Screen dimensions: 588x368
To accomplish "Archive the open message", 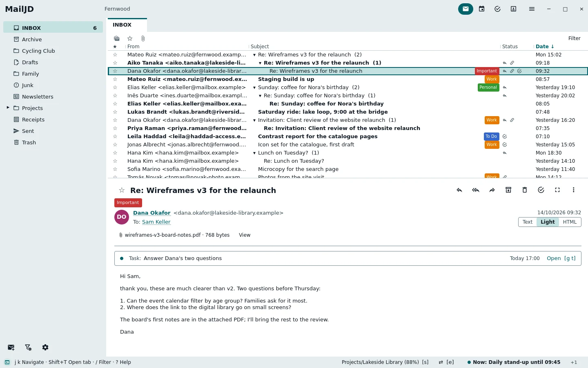I will click(x=508, y=190).
